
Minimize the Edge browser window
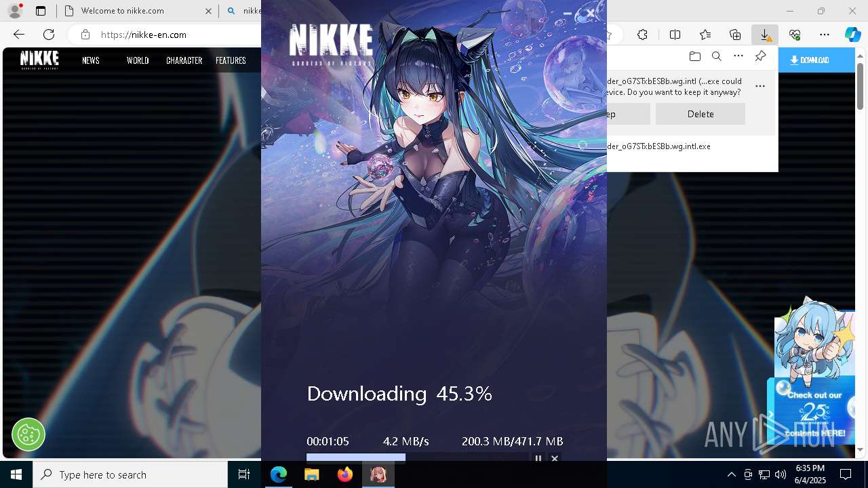coord(789,11)
